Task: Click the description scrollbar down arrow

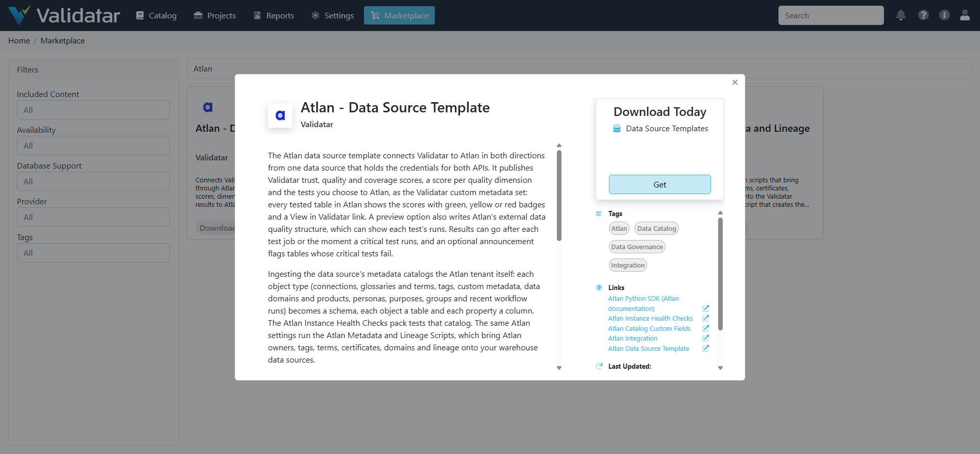Action: click(559, 368)
